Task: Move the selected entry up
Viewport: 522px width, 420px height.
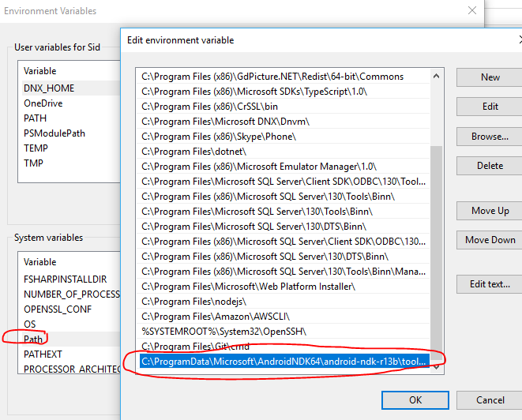Action: point(490,211)
